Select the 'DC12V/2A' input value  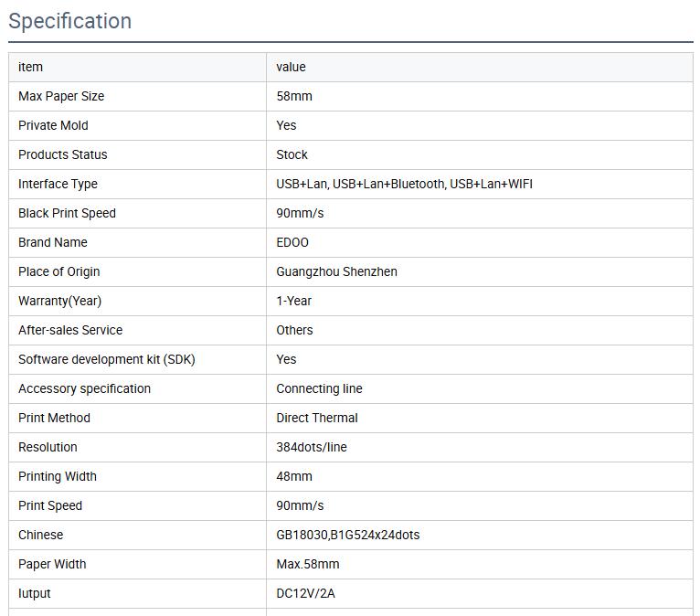(x=306, y=593)
